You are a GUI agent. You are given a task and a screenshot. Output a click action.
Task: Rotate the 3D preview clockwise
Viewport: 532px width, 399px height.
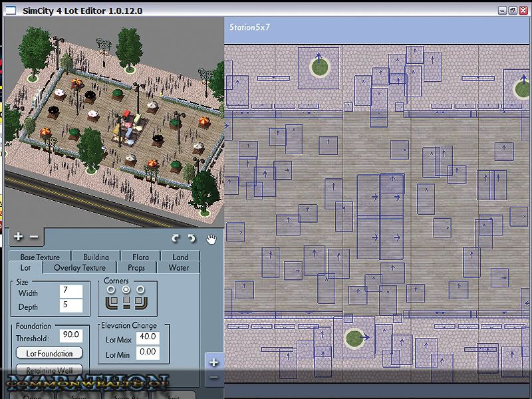point(176,239)
